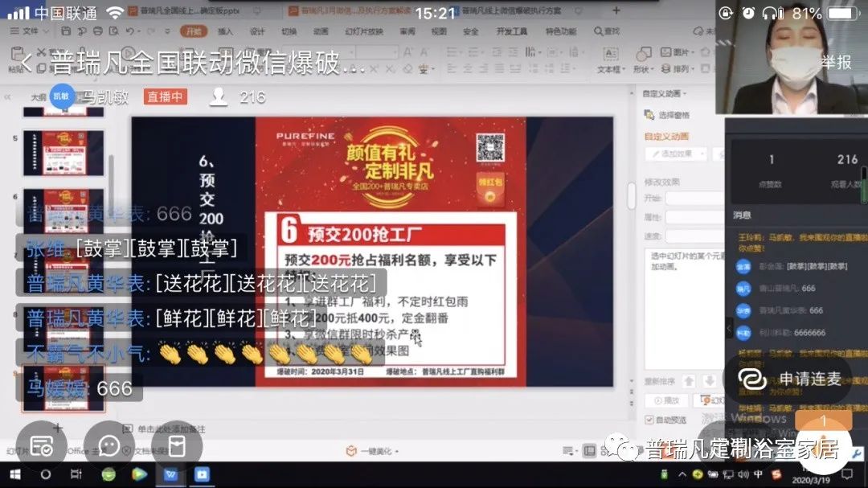Open the notification center on the taskbar
868x488 pixels.
[x=847, y=474]
